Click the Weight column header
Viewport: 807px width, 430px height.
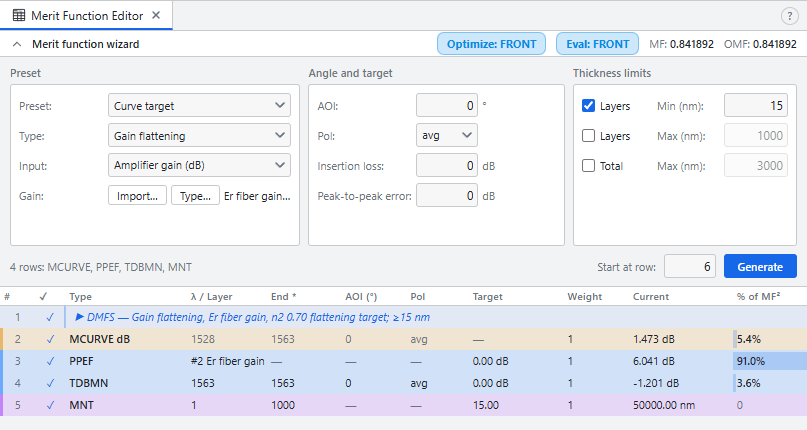585,297
